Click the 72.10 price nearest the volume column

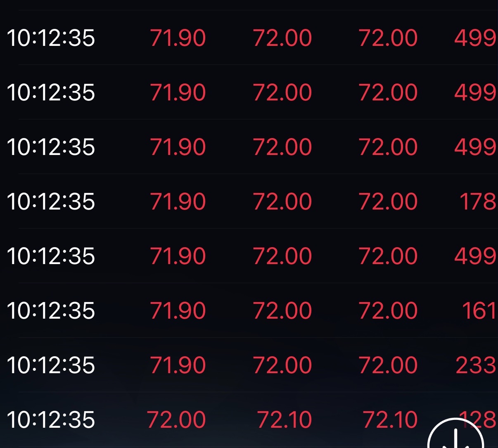(390, 420)
